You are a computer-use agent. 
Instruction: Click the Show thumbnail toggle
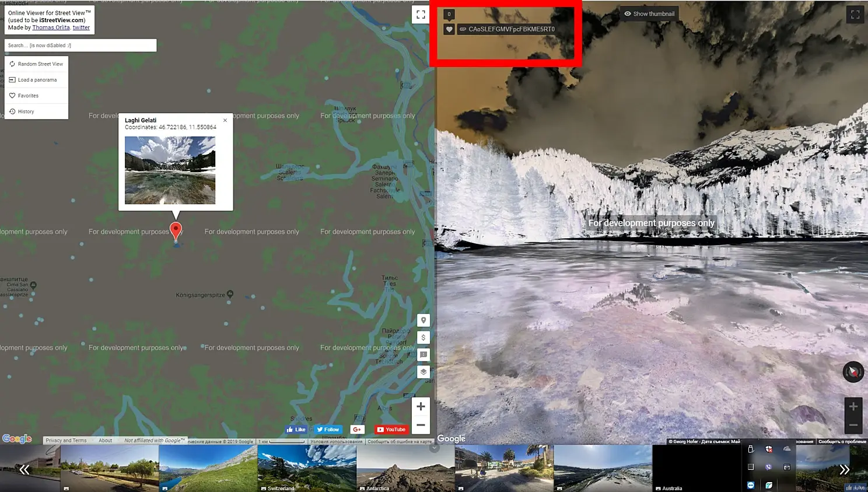(x=649, y=14)
